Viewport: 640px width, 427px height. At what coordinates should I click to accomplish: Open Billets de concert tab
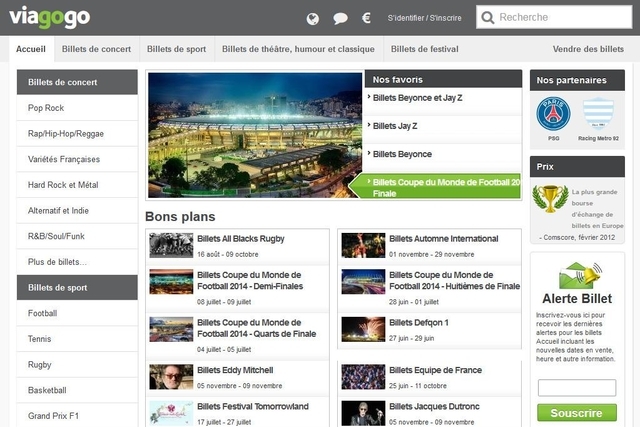[x=96, y=49]
